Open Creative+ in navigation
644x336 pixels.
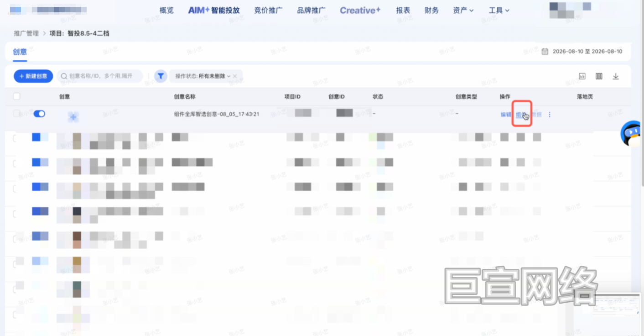(x=360, y=10)
